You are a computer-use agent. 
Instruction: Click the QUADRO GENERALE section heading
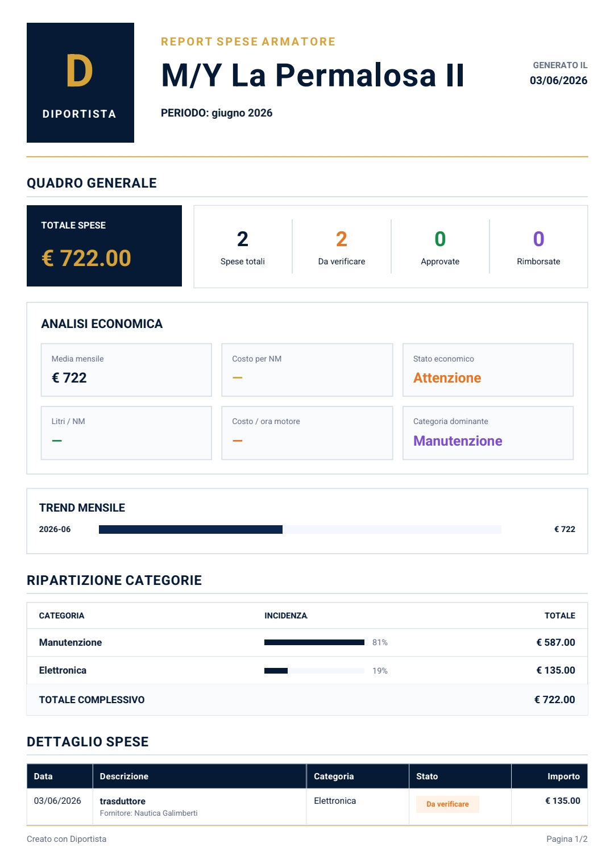(x=92, y=183)
